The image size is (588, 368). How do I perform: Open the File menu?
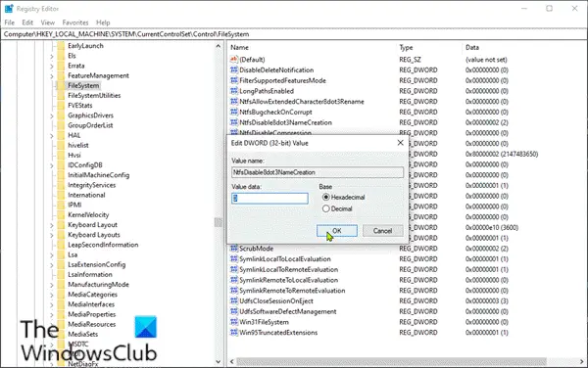point(10,23)
